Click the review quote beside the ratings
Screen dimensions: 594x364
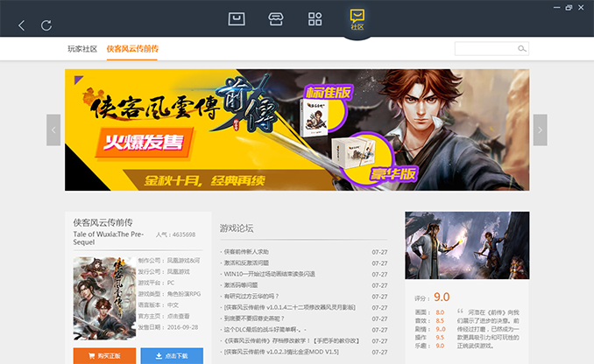point(488,329)
